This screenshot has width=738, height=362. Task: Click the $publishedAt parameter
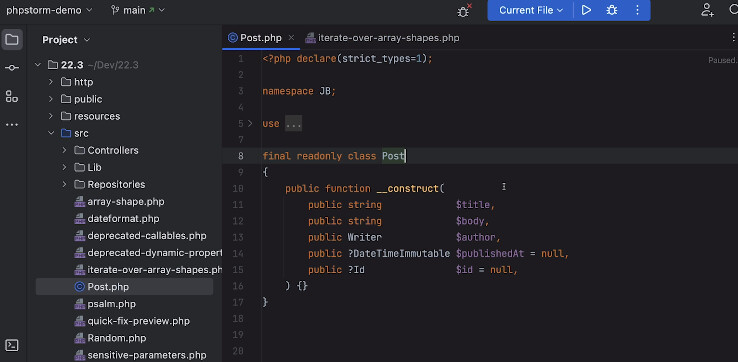[490, 254]
